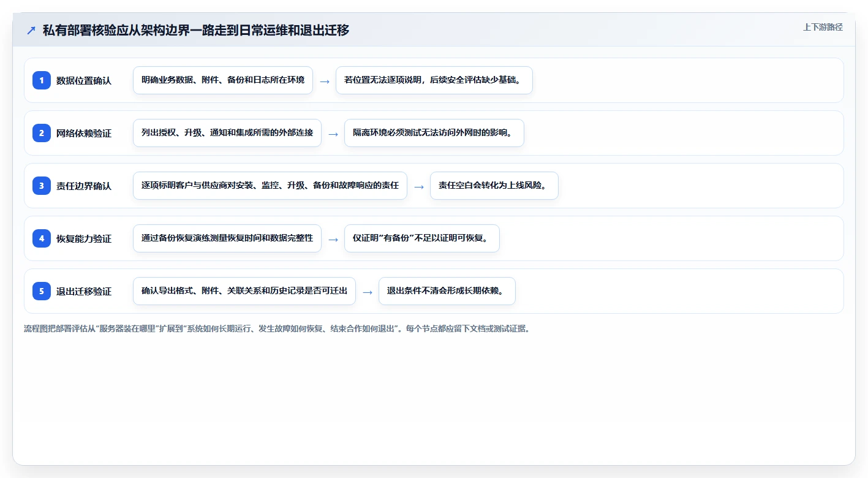Click the box 通过备份恢复演练测量恢复时间和数据完整性

point(227,238)
